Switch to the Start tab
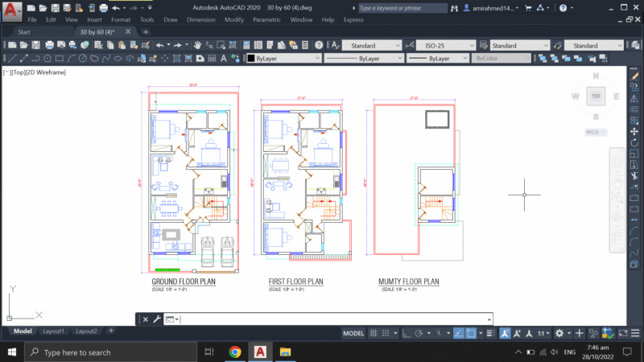The image size is (644, 362). tap(24, 32)
